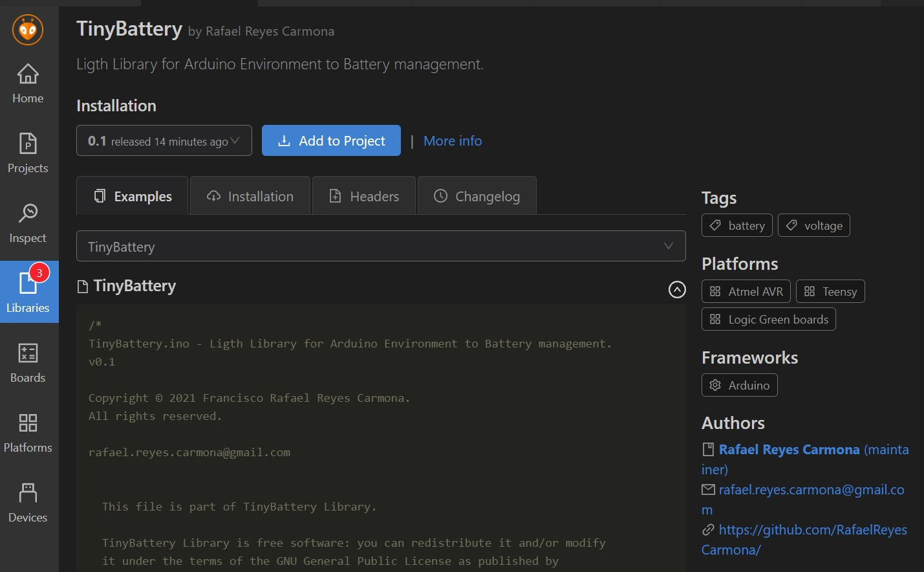Click the 'Installation' section heading

116,105
